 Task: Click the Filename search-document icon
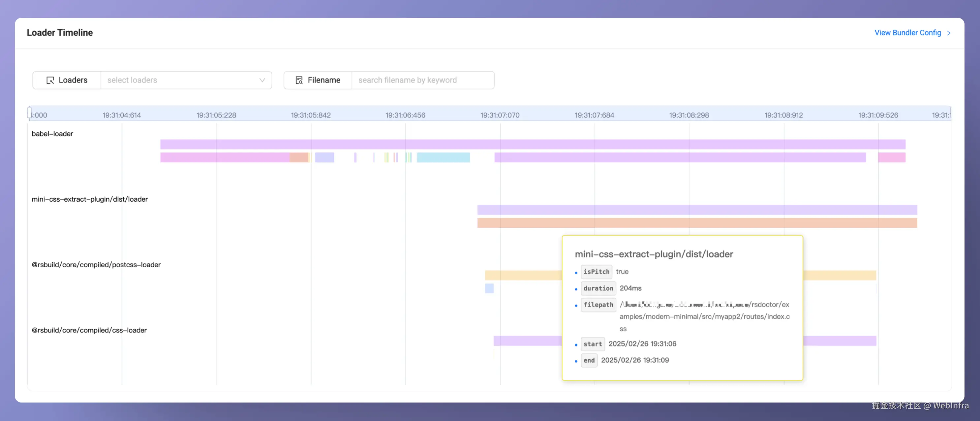click(x=299, y=80)
